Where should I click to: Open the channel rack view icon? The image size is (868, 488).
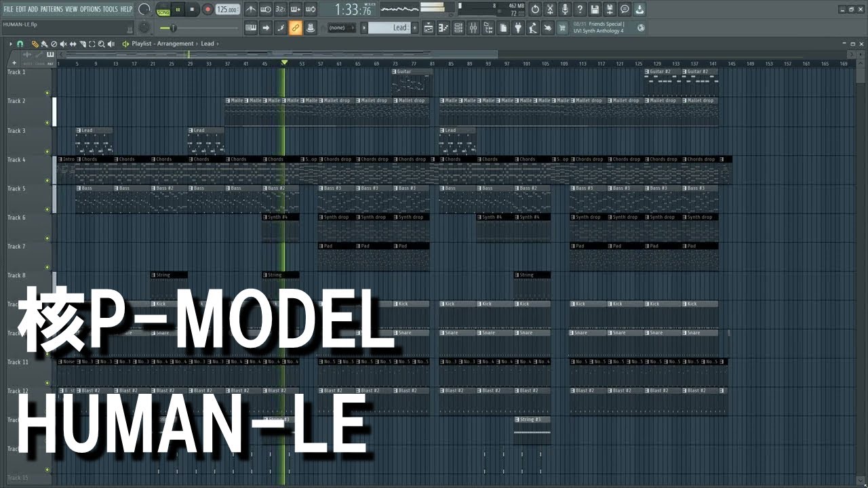coord(458,28)
